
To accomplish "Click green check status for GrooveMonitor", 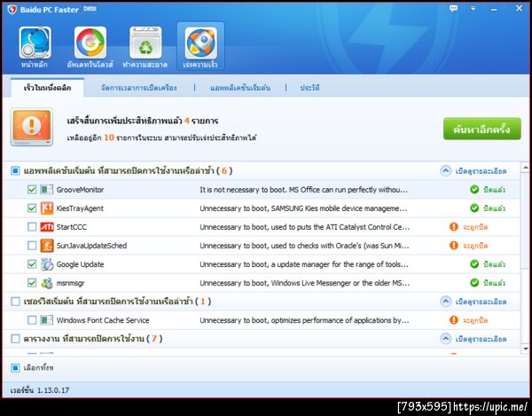I will (x=474, y=189).
